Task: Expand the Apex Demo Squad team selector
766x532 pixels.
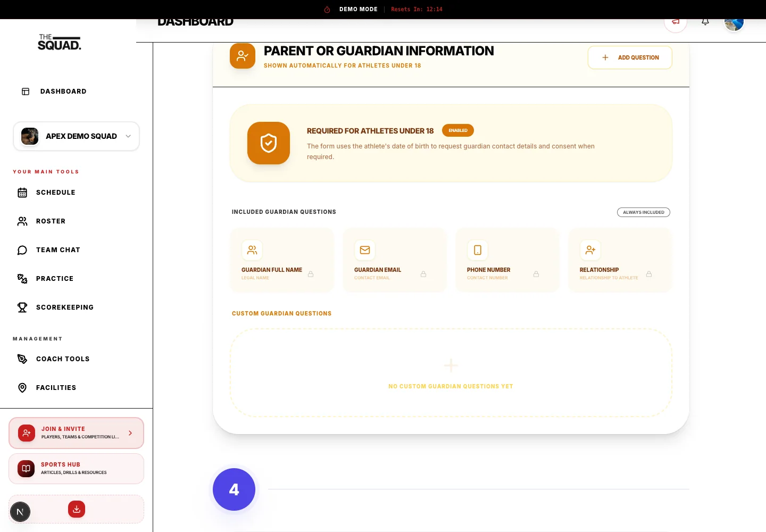Action: [x=77, y=136]
